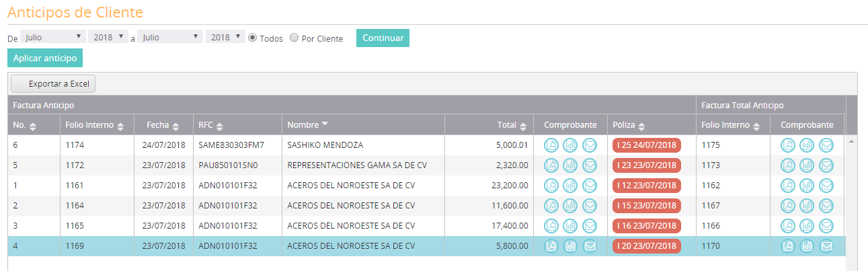Image resolution: width=868 pixels, height=271 pixels.
Task: Open the starting year dropdown
Action: [x=108, y=37]
